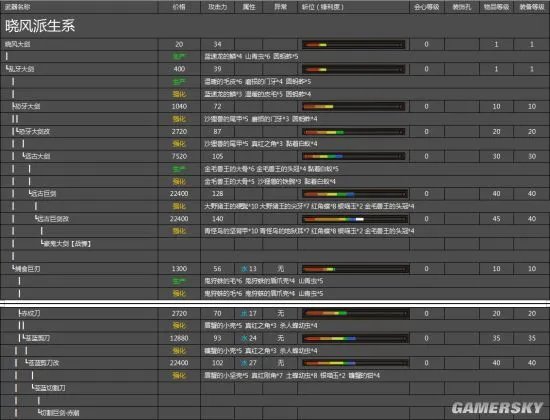Image resolution: width=550 pixels, height=420 pixels.
Task: Select the 晓风大剑 weapon row name
Action: (x=18, y=45)
